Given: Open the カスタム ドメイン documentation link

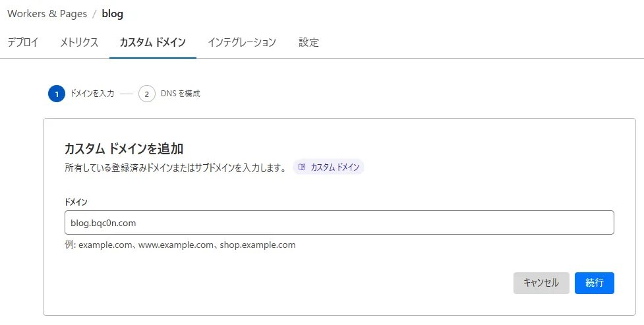Looking at the screenshot, I should coord(328,167).
